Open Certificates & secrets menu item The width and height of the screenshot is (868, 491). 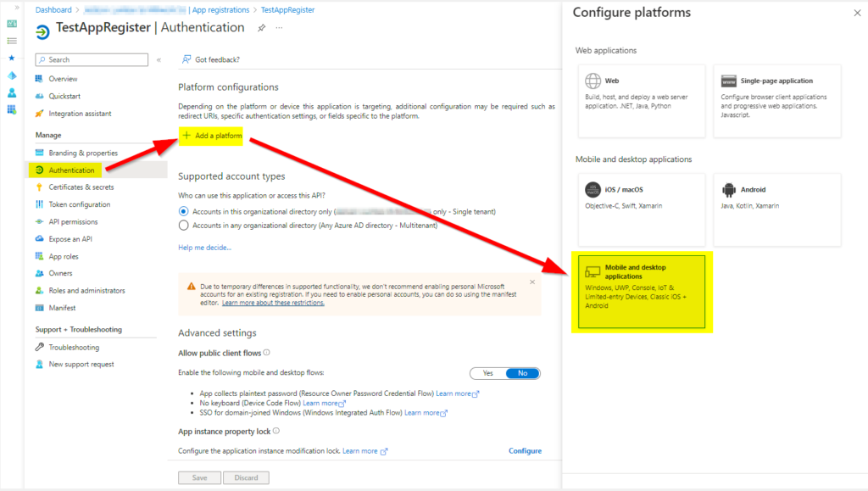[x=81, y=187]
